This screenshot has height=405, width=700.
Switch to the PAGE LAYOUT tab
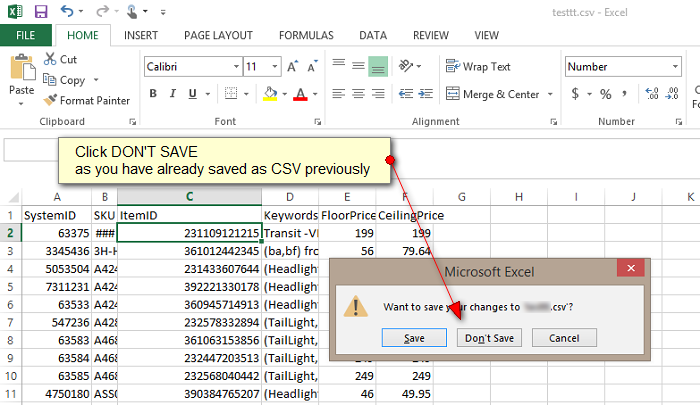coord(218,35)
